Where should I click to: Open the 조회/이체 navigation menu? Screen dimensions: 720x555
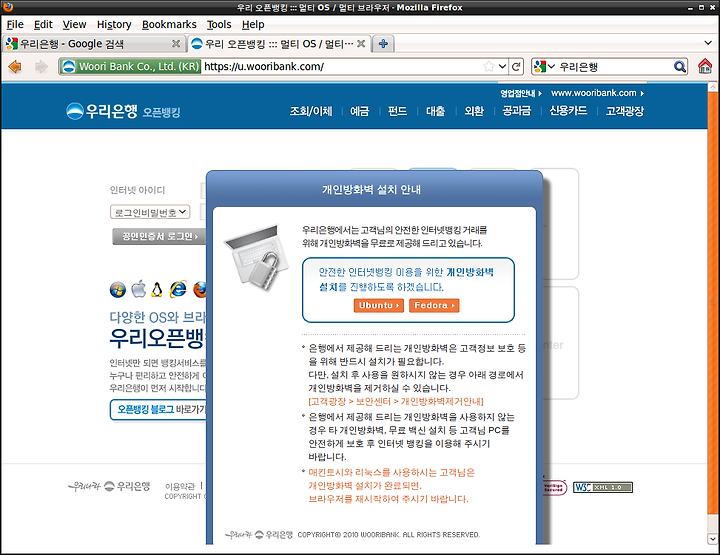[x=311, y=111]
